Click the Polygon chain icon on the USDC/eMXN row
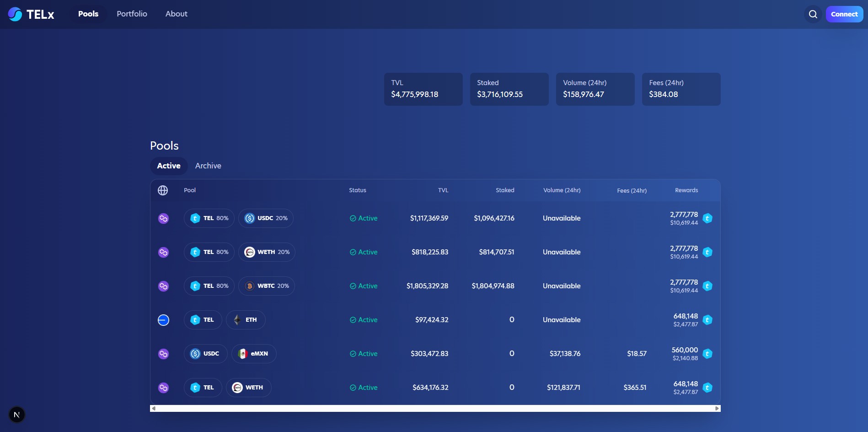The image size is (868, 432). coord(163,354)
